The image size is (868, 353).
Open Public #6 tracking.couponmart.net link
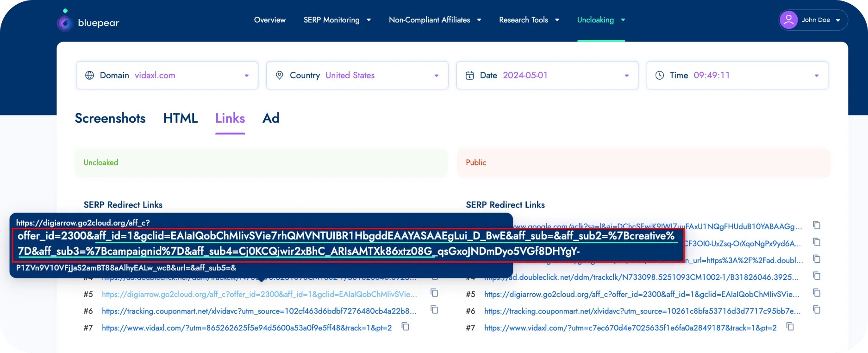643,311
